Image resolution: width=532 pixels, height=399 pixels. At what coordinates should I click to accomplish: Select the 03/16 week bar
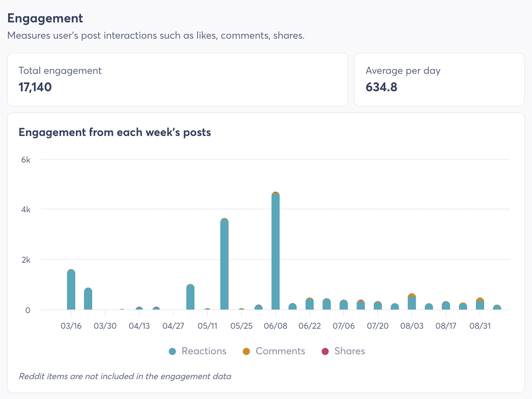point(71,289)
